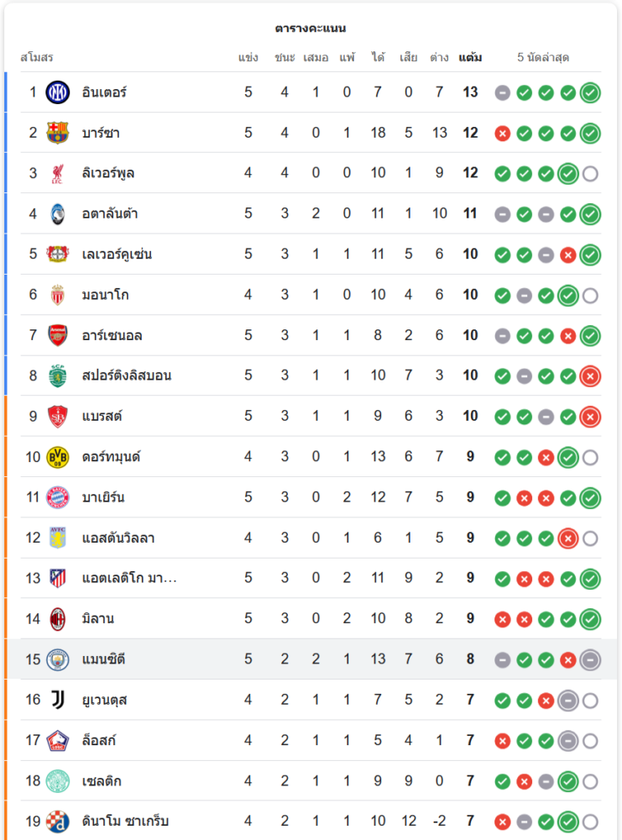This screenshot has height=840, width=622.
Task: Click Sporting Lisbon's latest loss icon
Action: 590,375
